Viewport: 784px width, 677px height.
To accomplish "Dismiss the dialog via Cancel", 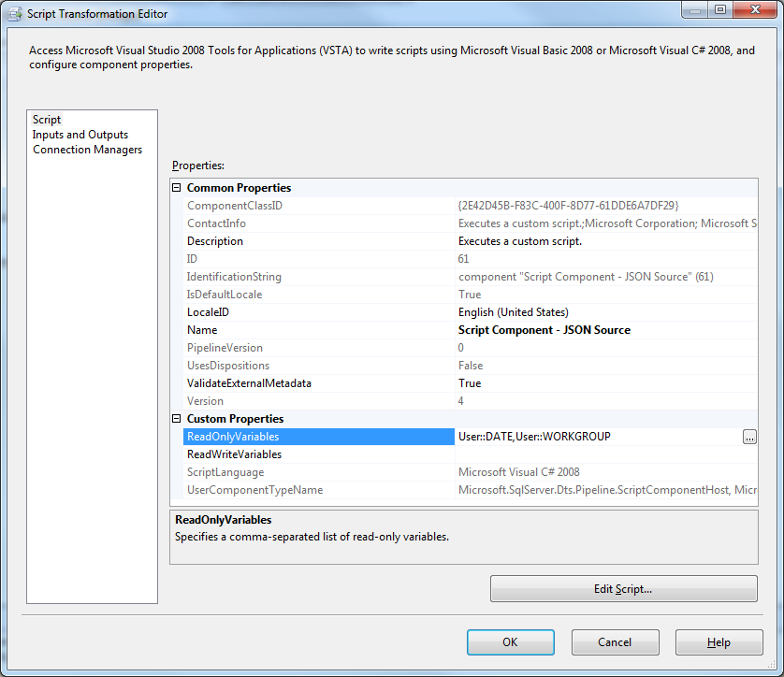I will click(615, 642).
